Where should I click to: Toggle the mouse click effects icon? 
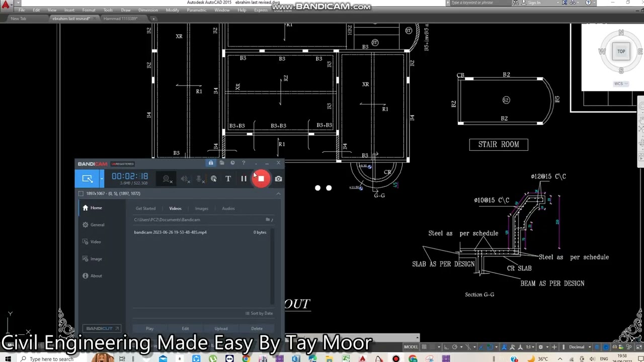214,178
